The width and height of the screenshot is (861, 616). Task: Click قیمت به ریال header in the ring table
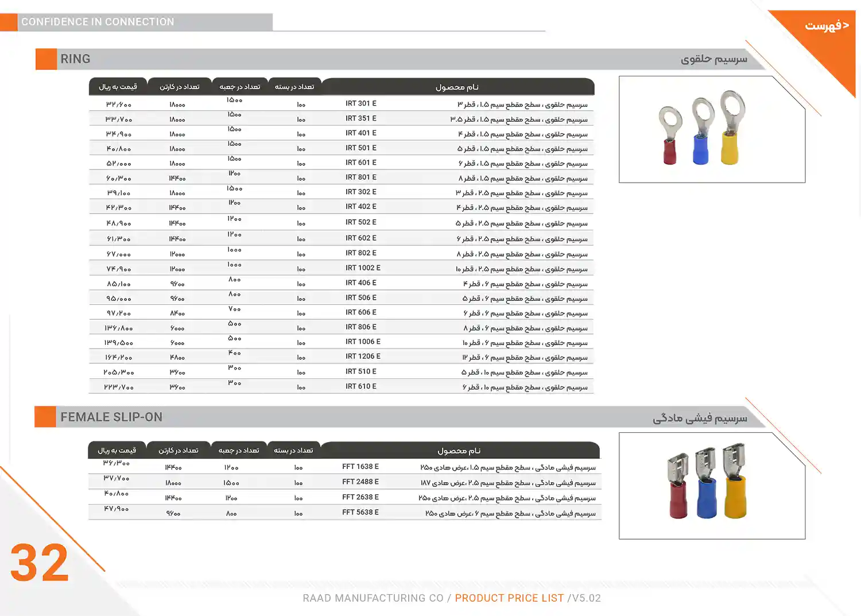118,87
